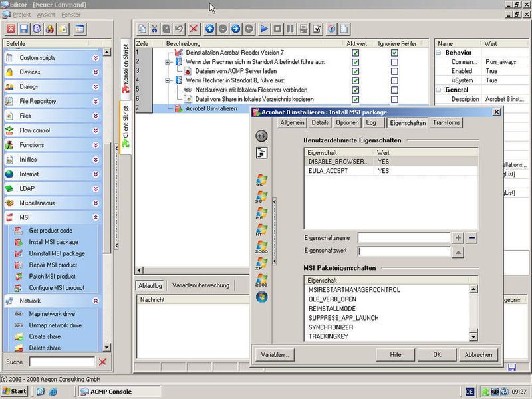Expand the Dialogs command group
This screenshot has width=532, height=399.
(x=96, y=87)
